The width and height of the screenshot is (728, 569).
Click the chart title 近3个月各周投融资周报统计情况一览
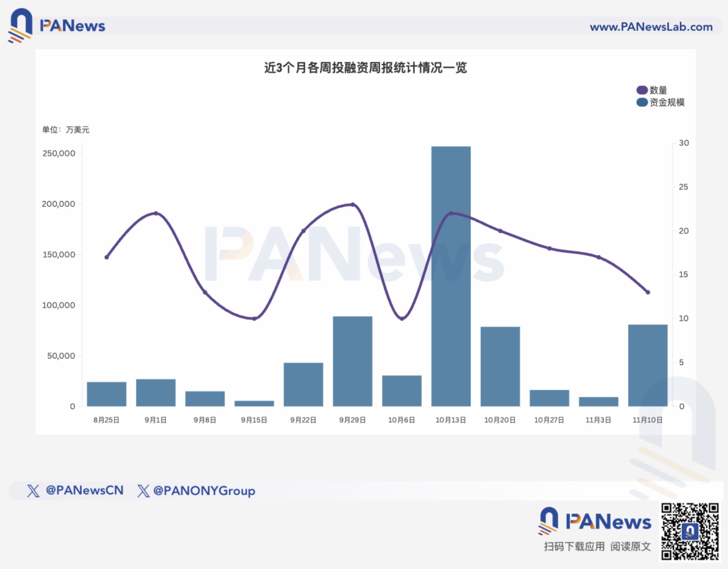[x=365, y=68]
